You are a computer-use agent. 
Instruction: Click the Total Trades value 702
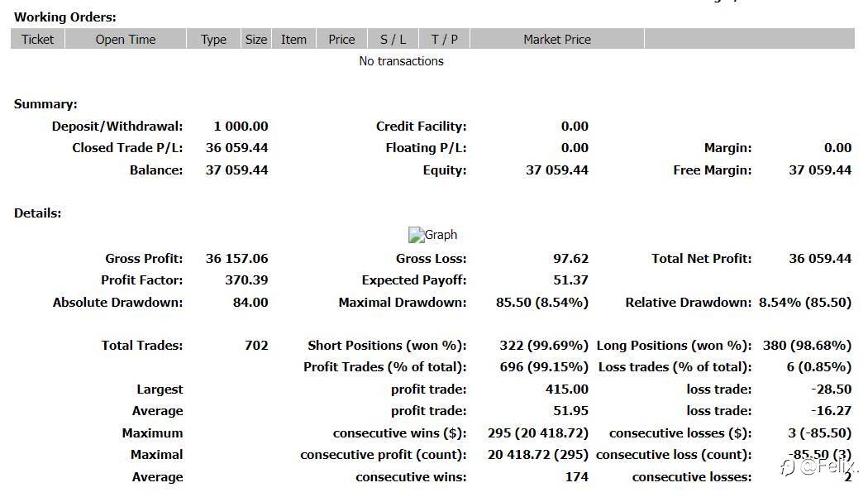[256, 346]
